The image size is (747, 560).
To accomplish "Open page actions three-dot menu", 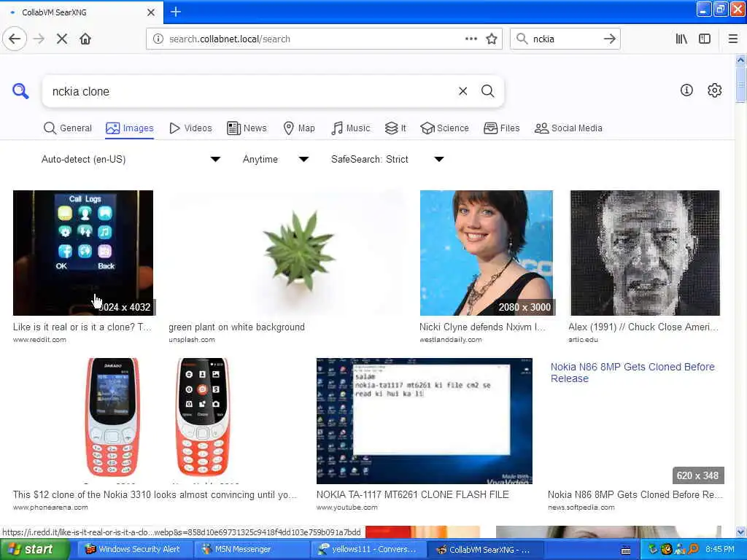I will tap(471, 39).
